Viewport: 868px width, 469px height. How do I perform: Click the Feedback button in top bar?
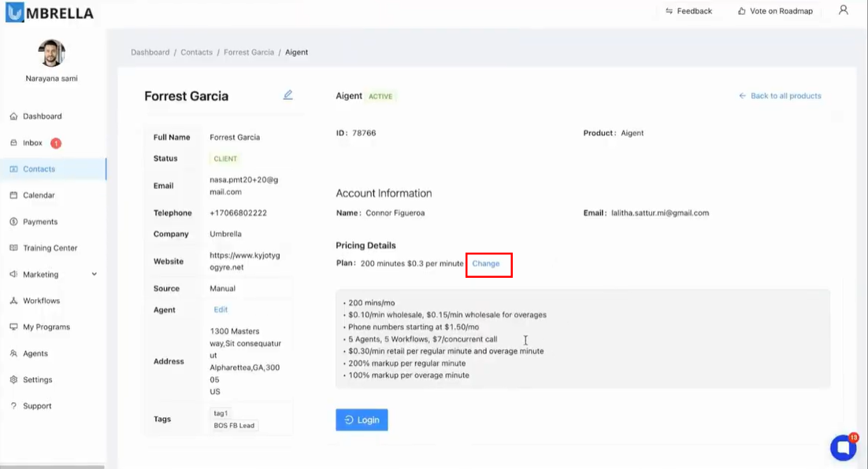(x=688, y=11)
